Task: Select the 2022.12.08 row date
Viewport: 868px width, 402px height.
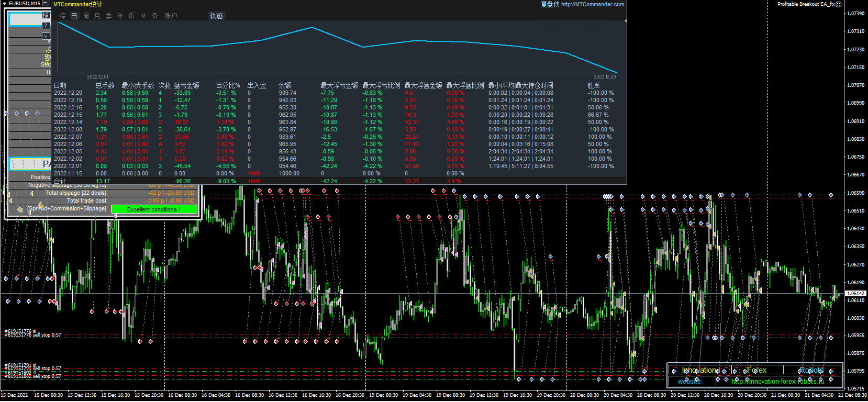Action: 68,129
